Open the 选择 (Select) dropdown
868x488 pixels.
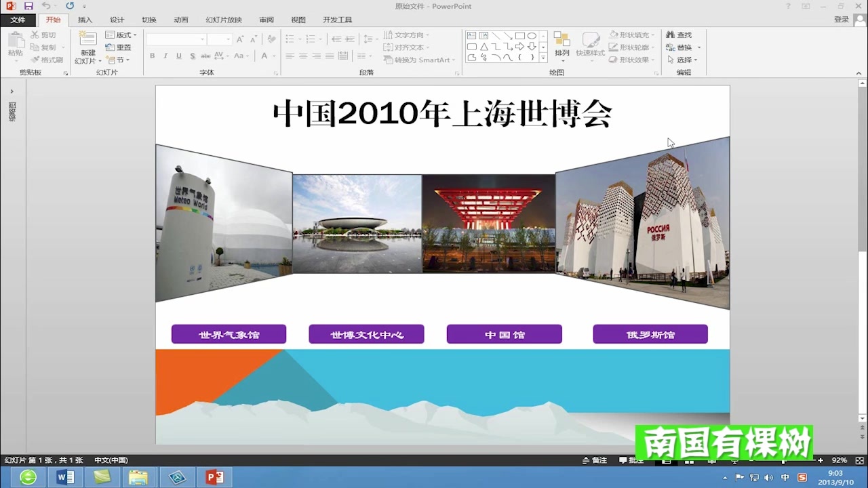[682, 60]
